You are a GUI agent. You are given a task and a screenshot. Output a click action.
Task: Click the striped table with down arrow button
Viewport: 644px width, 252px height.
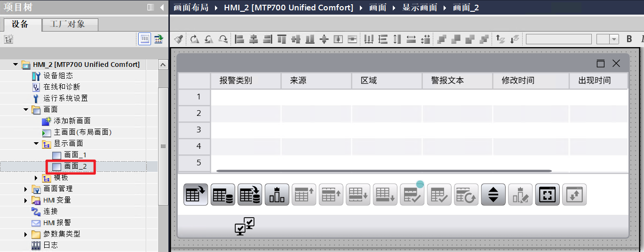[358, 195]
